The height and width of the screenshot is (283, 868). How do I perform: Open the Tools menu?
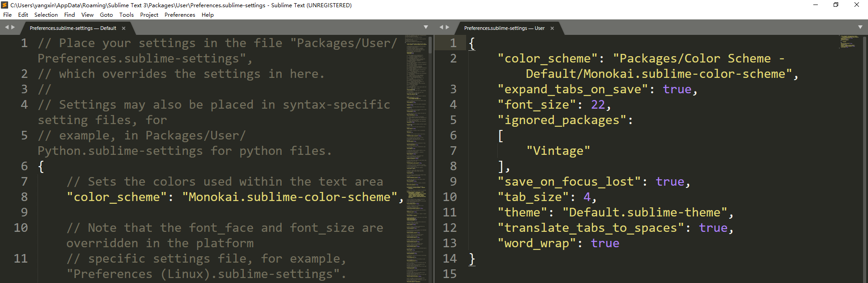(x=126, y=15)
